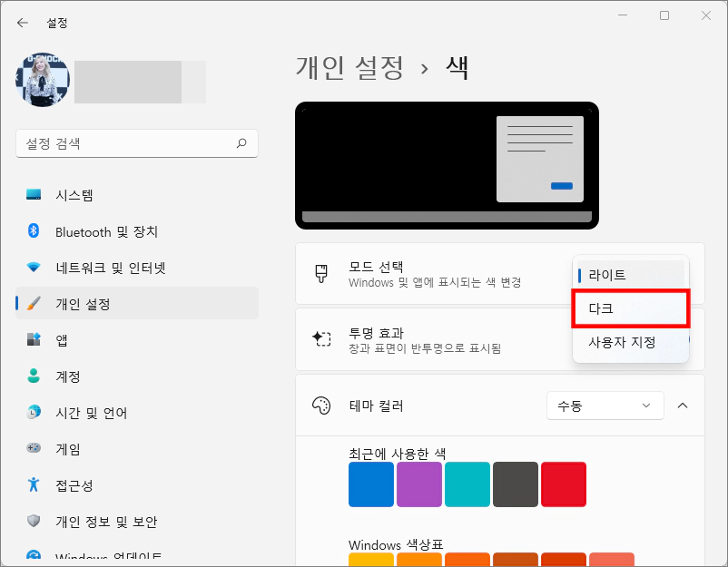
Task: Open 계정 settings category
Action: 137,376
